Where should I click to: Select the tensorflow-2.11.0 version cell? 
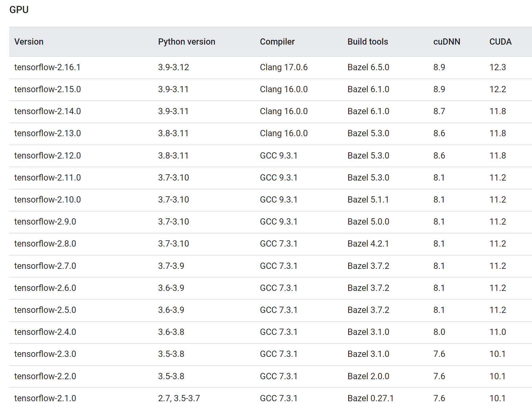[x=47, y=178]
